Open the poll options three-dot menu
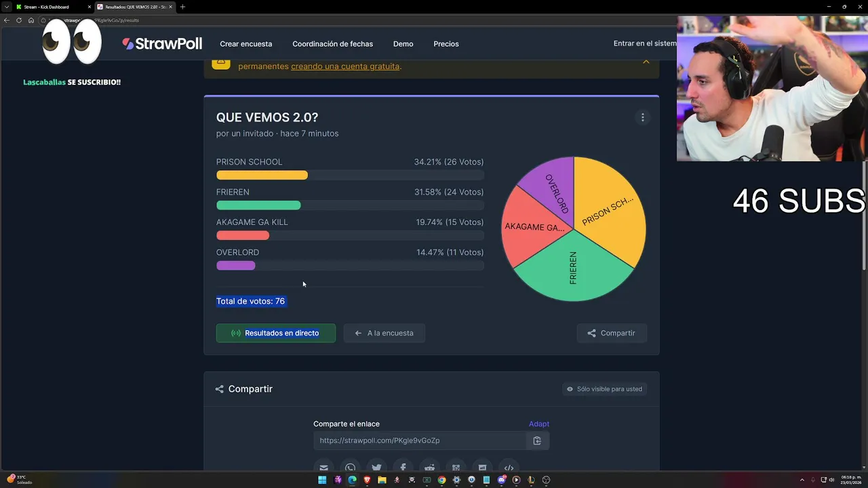Screen dimensions: 868x488 642,117
